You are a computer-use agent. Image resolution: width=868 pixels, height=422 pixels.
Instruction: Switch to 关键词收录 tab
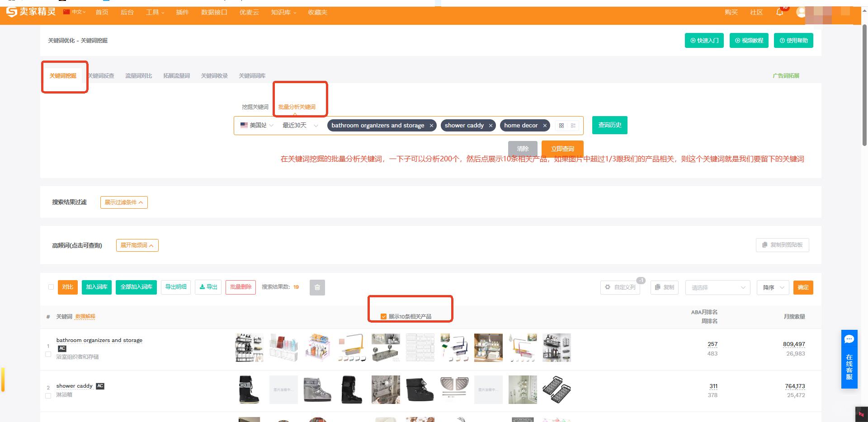214,76
